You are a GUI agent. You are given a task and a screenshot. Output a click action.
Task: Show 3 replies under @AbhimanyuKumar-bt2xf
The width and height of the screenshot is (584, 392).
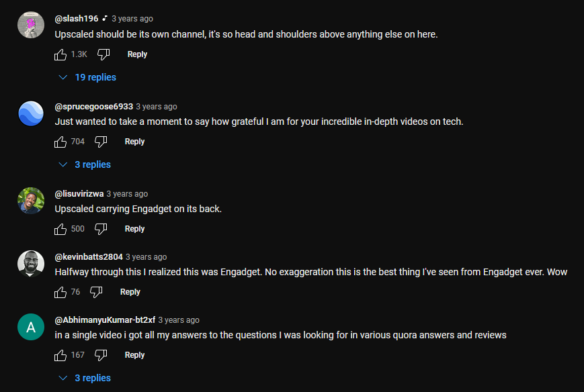coord(85,378)
